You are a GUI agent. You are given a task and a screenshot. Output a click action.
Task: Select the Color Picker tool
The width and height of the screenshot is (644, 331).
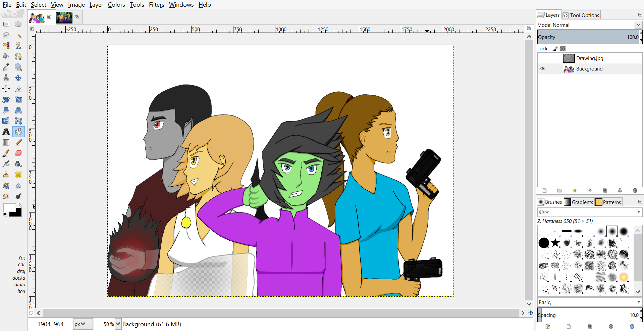click(6, 67)
